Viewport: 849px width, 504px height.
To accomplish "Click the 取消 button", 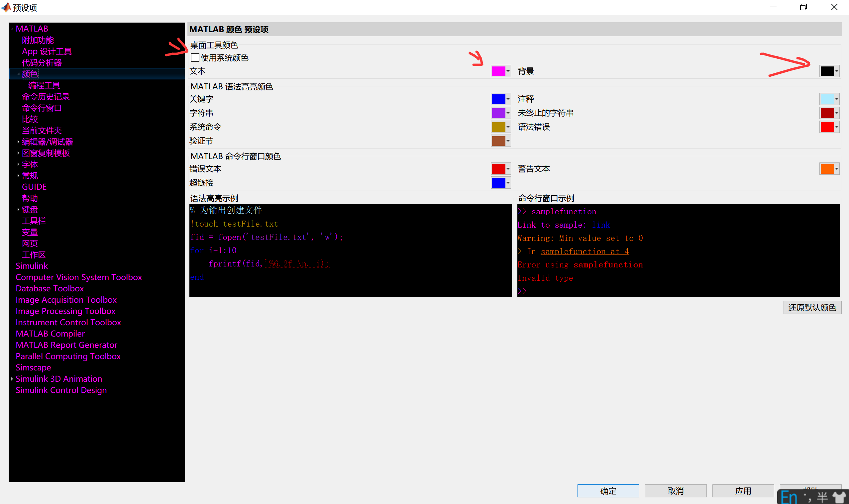I will tap(676, 491).
